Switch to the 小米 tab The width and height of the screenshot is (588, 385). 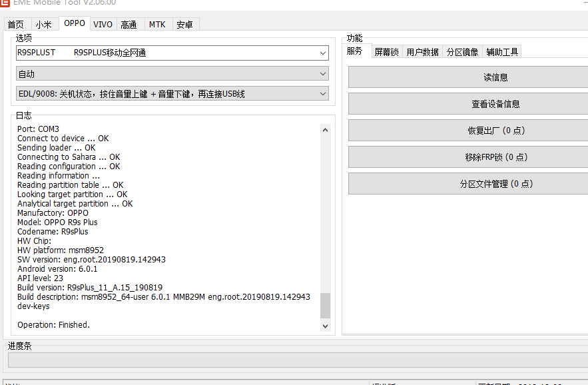(x=43, y=25)
